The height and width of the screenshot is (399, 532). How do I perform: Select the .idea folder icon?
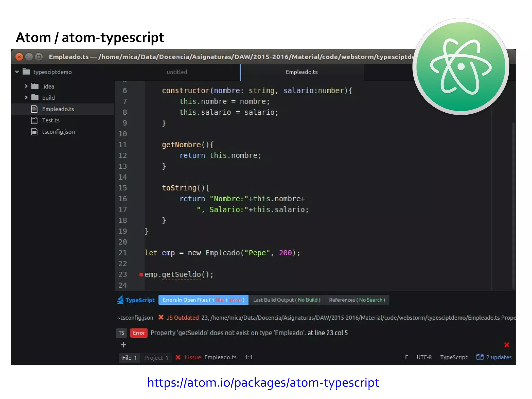[x=35, y=86]
